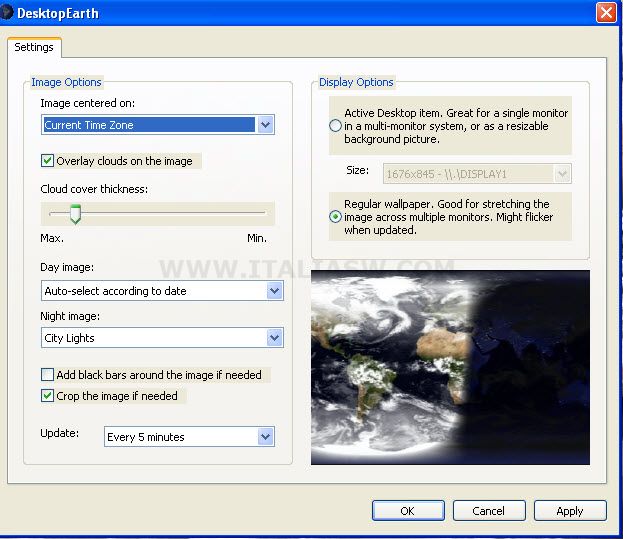Click the 'Size:' label
623x539 pixels.
pyautogui.click(x=358, y=170)
